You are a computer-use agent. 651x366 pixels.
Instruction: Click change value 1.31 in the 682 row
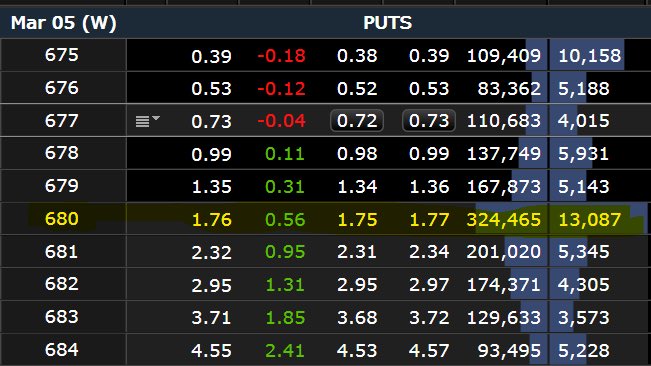pyautogui.click(x=285, y=285)
